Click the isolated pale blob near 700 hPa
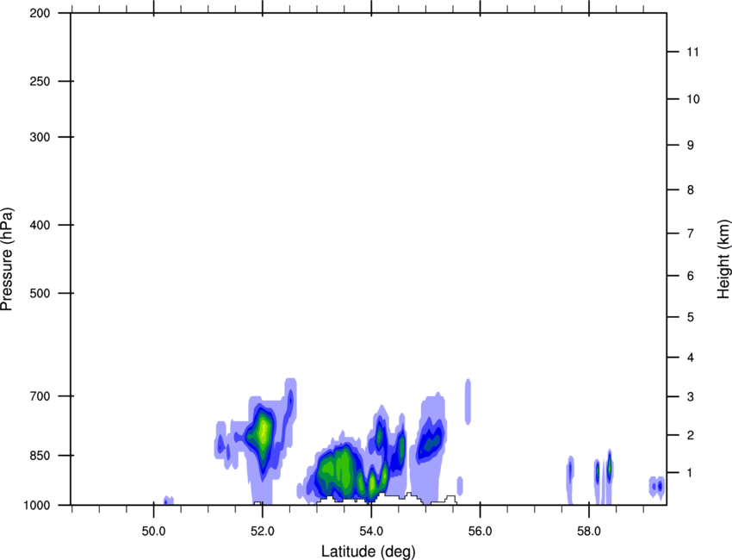This screenshot has height=560, width=732. click(x=468, y=401)
